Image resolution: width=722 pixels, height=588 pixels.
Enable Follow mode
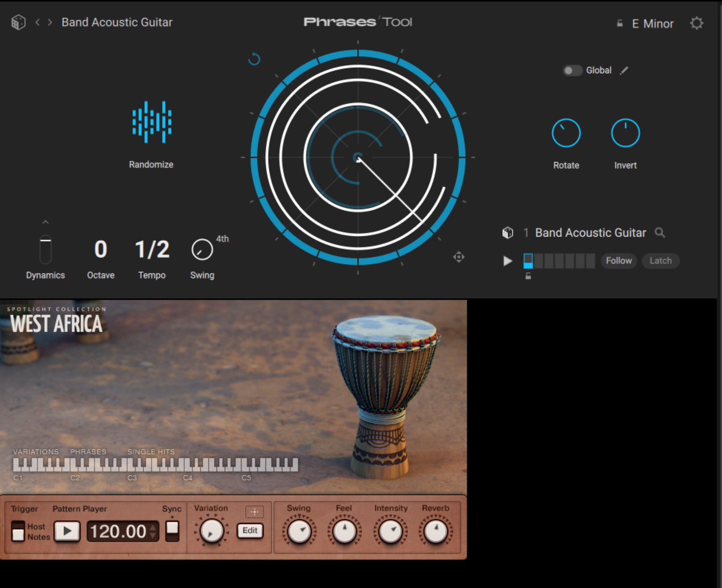point(619,261)
